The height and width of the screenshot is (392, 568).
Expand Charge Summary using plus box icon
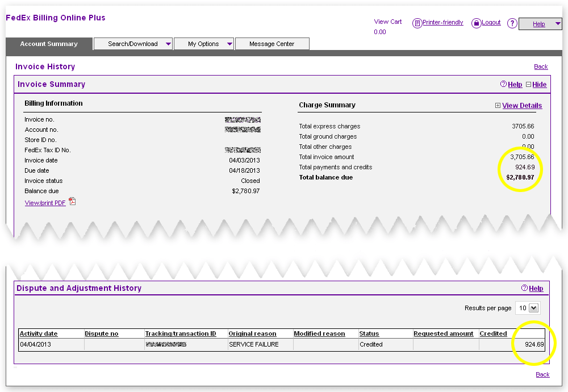[498, 106]
